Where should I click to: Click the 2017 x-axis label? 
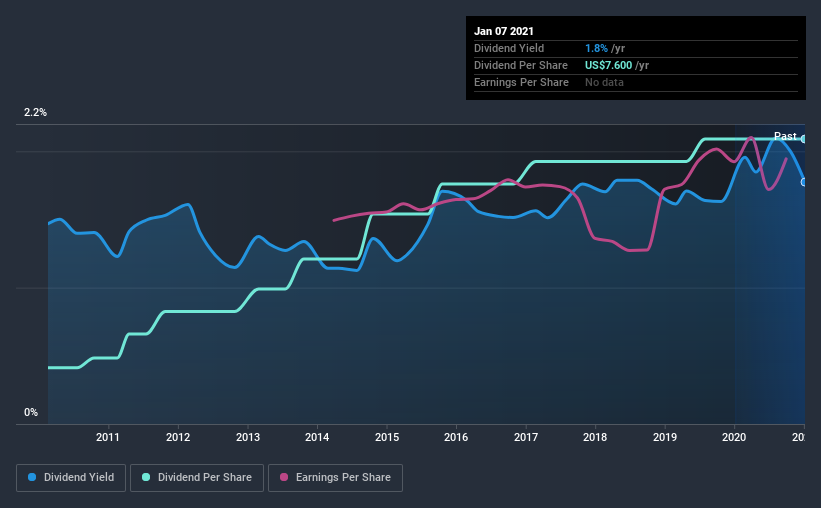[x=526, y=437]
